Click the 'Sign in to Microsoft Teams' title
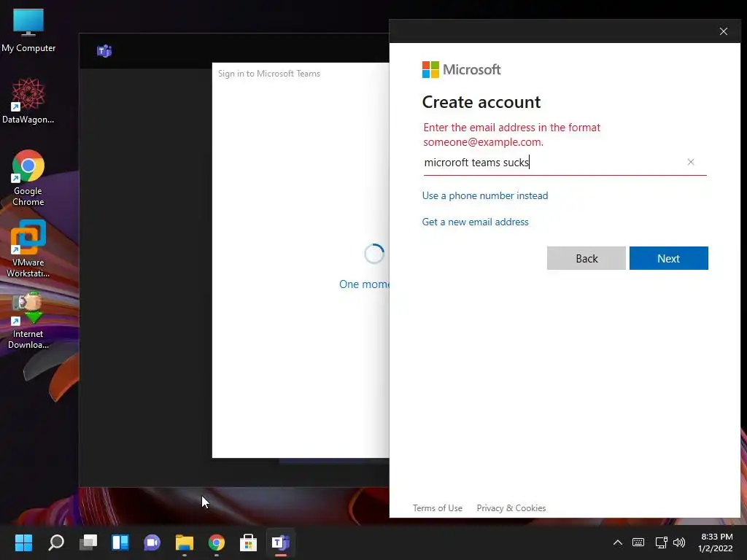The image size is (747, 560). point(269,74)
